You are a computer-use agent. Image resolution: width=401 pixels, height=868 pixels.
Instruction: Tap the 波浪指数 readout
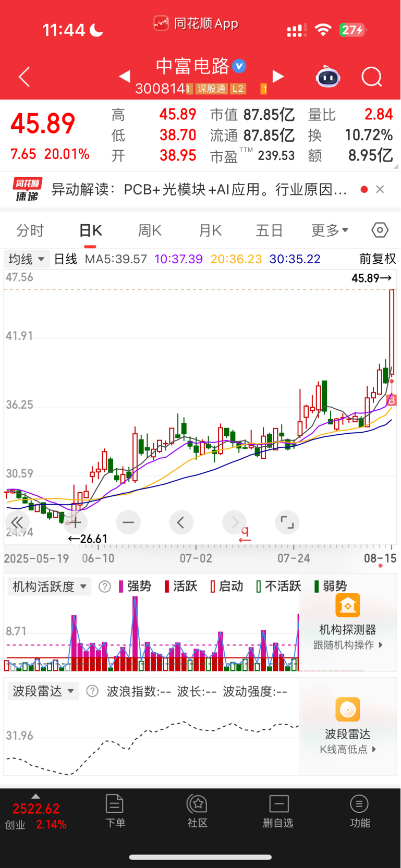coord(139,691)
